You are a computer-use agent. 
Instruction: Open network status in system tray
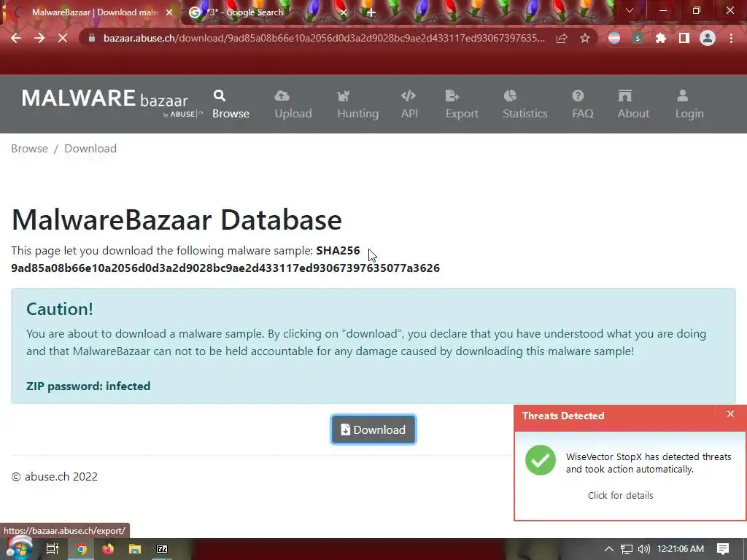[627, 549]
